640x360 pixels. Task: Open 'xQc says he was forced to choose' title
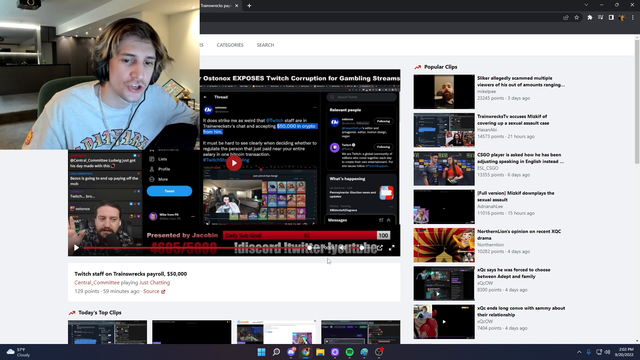pos(514,273)
